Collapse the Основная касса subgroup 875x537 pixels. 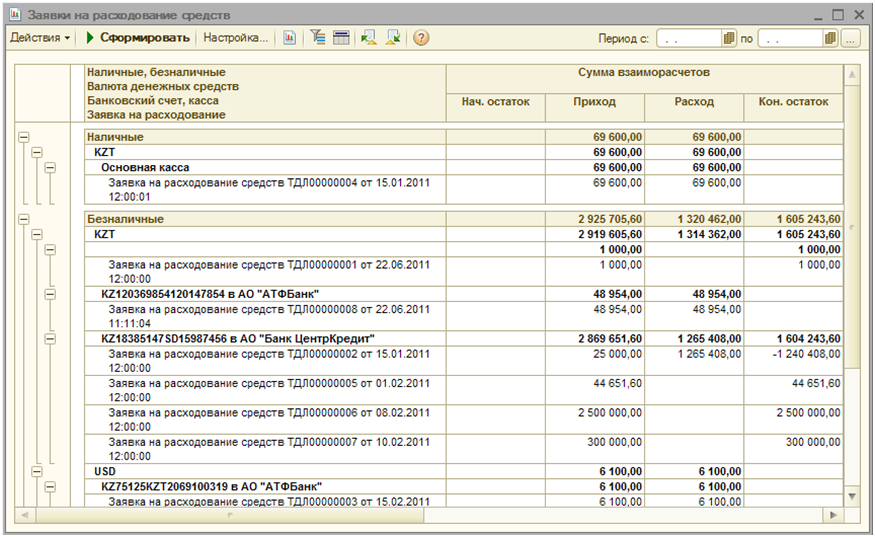click(50, 167)
